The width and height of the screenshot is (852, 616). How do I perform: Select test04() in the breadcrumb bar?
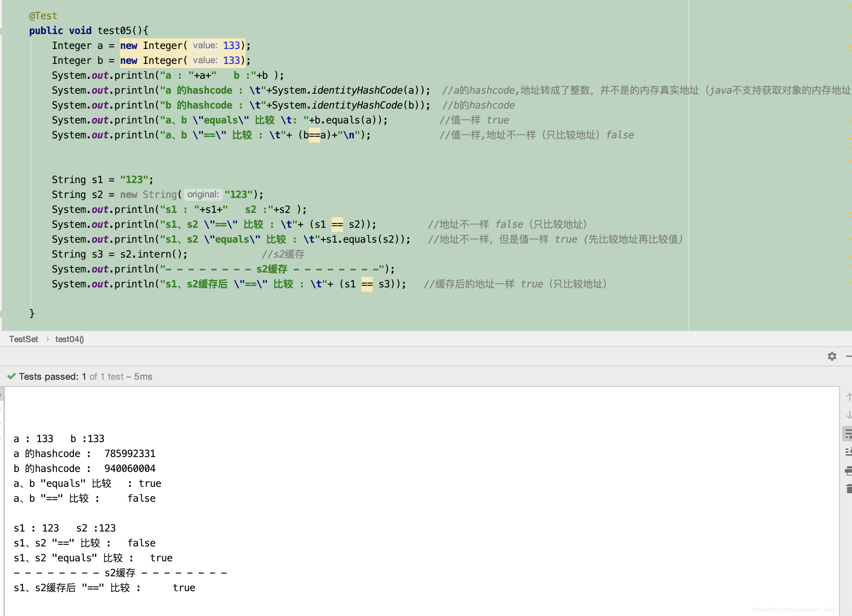click(x=70, y=339)
